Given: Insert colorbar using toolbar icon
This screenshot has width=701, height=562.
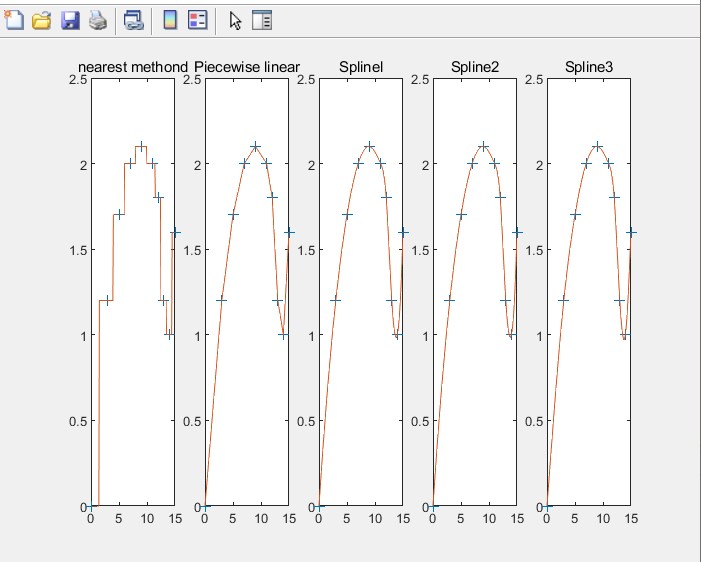Looking at the screenshot, I should 170,20.
